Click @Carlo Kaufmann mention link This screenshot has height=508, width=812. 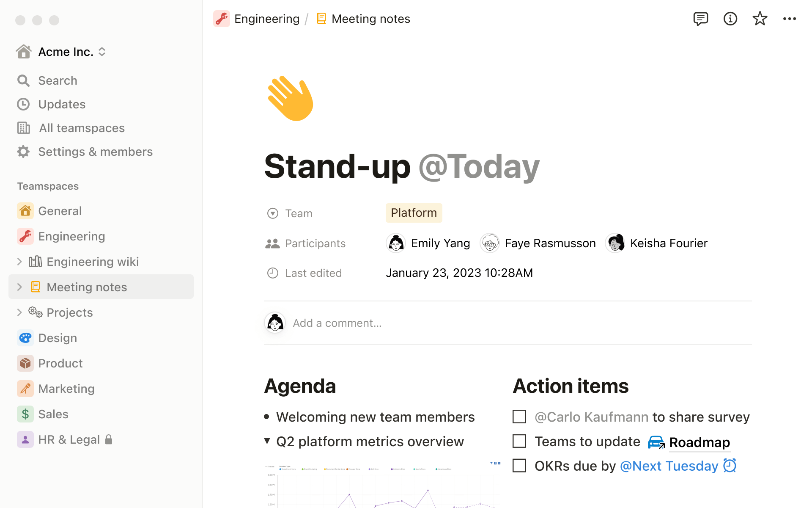tap(590, 417)
